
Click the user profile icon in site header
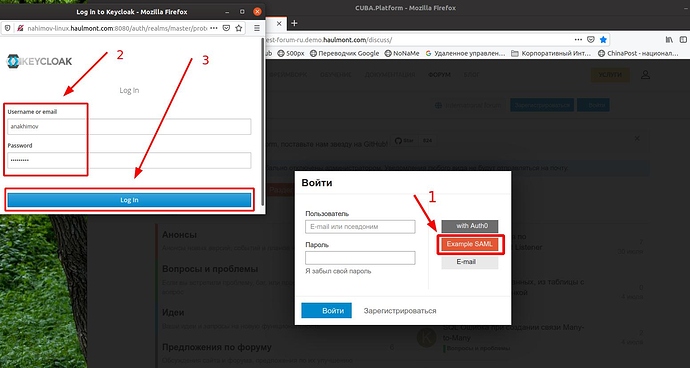tap(646, 75)
